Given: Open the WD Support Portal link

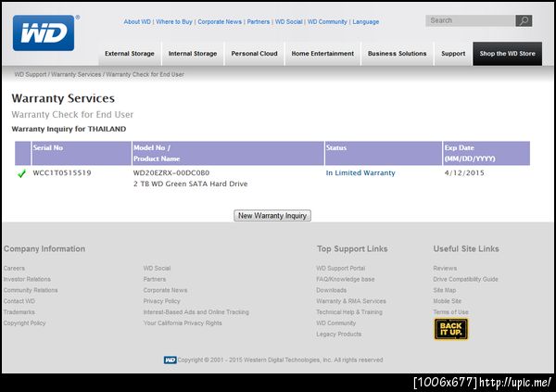Looking at the screenshot, I should pyautogui.click(x=340, y=269).
